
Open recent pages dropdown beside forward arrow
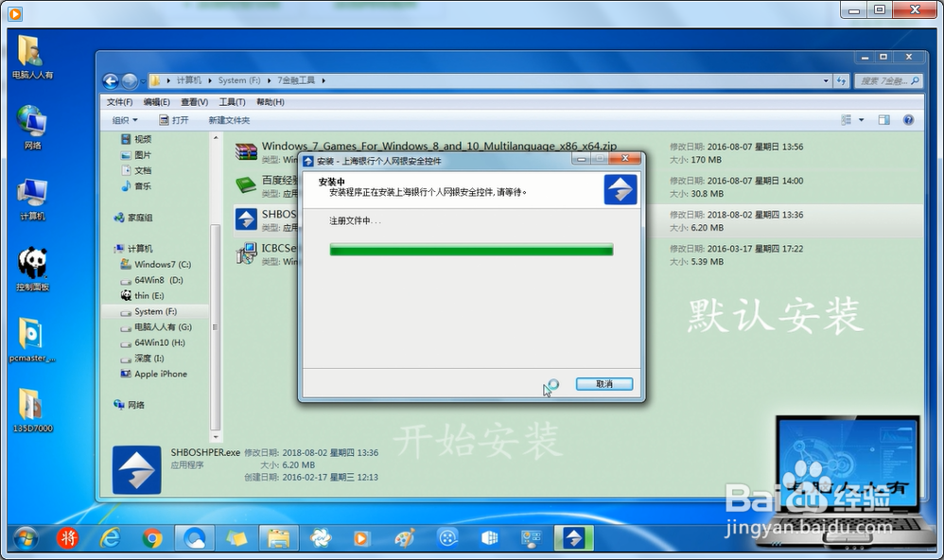click(143, 80)
